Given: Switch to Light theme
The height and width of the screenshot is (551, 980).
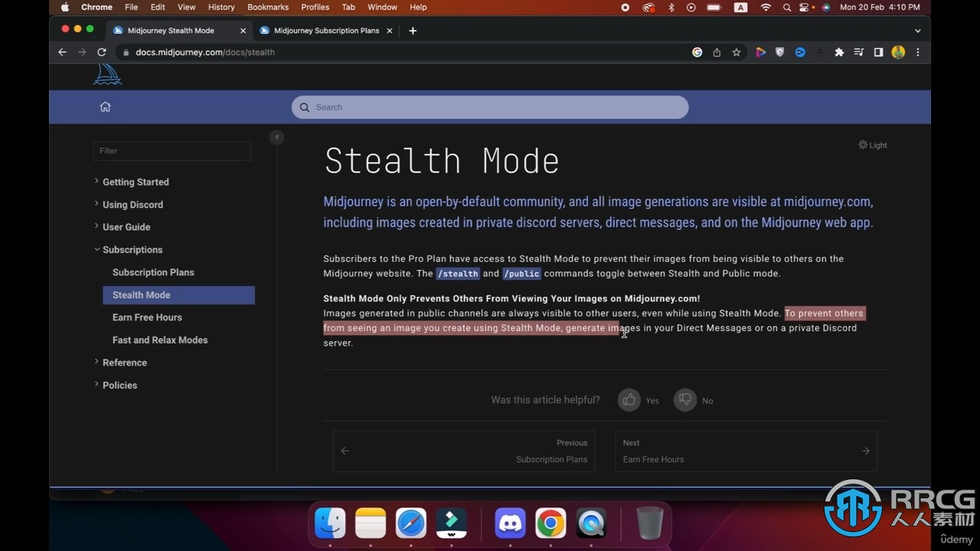Looking at the screenshot, I should coord(873,145).
